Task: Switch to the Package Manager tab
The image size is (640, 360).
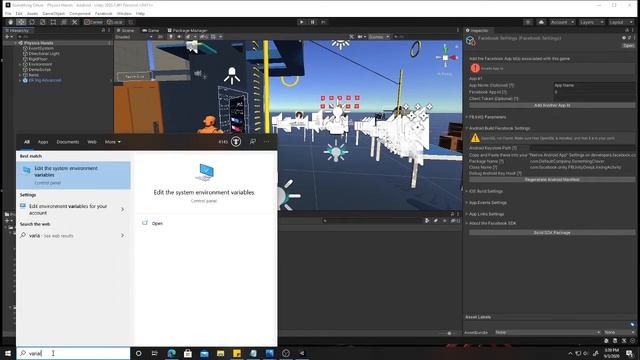Action: point(187,31)
